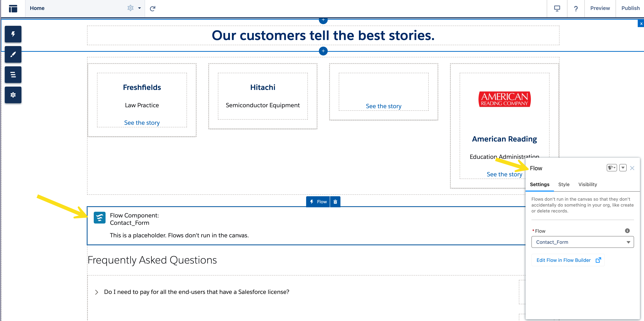Open the Contact_Form flow dropdown

click(x=583, y=242)
